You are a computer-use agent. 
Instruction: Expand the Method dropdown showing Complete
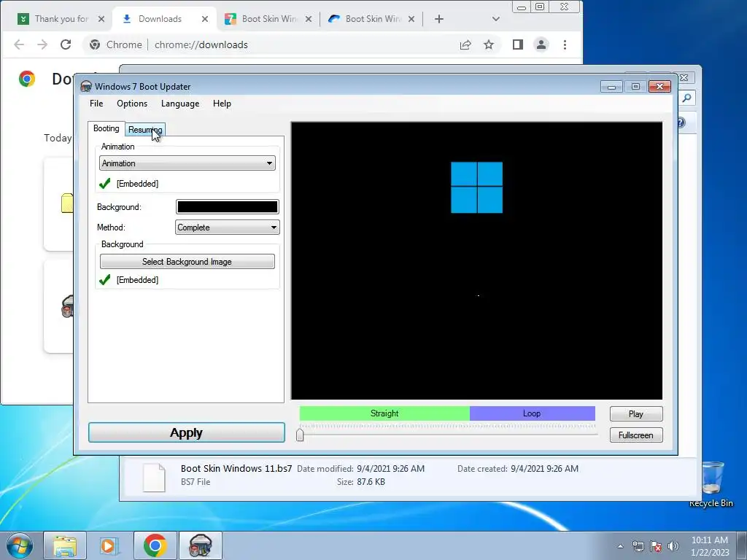(x=228, y=227)
